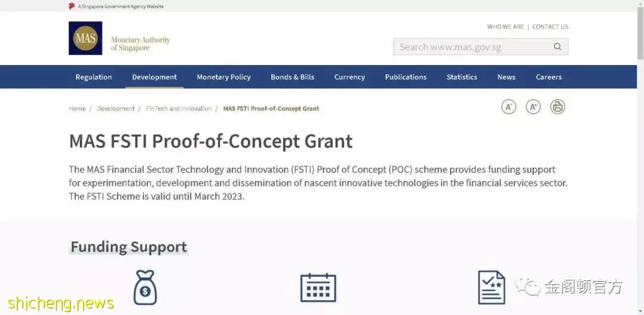Click the MAS FSTI Proof-of-Concept Grant page title
Screen dimensions: 644x315
210,141
